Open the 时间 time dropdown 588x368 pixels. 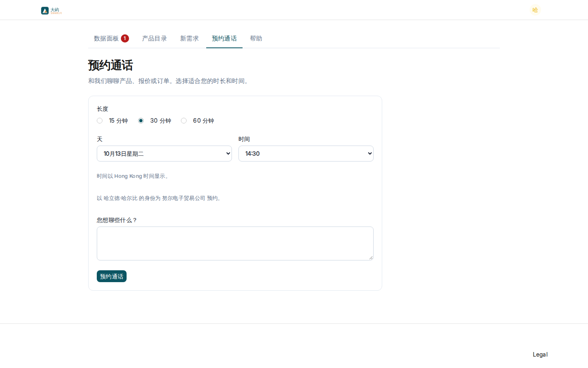click(x=306, y=154)
